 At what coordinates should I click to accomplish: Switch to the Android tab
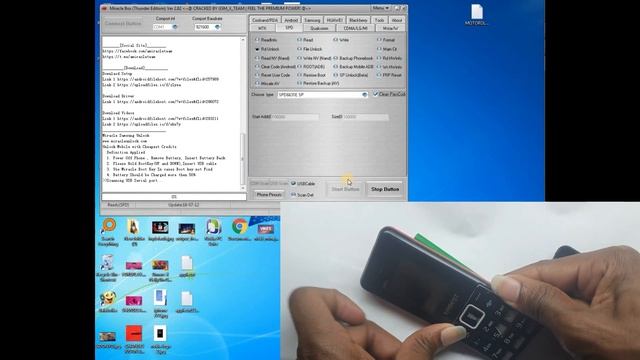(x=291, y=20)
